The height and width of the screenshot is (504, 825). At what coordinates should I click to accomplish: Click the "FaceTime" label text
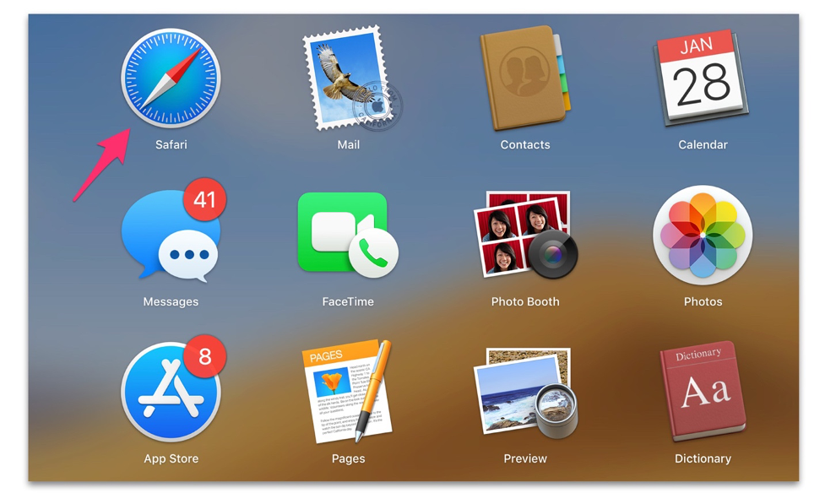pos(348,301)
